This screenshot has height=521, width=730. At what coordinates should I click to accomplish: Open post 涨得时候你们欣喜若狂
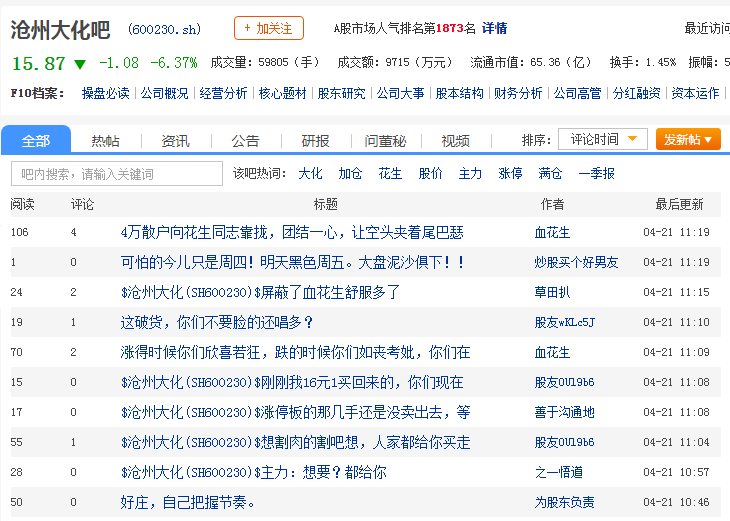(295, 352)
